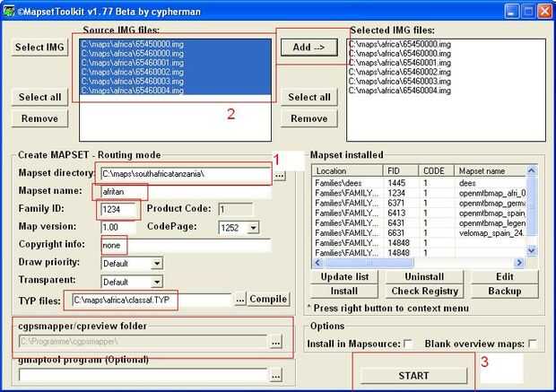Click the gmaptool program path field

(x=143, y=375)
